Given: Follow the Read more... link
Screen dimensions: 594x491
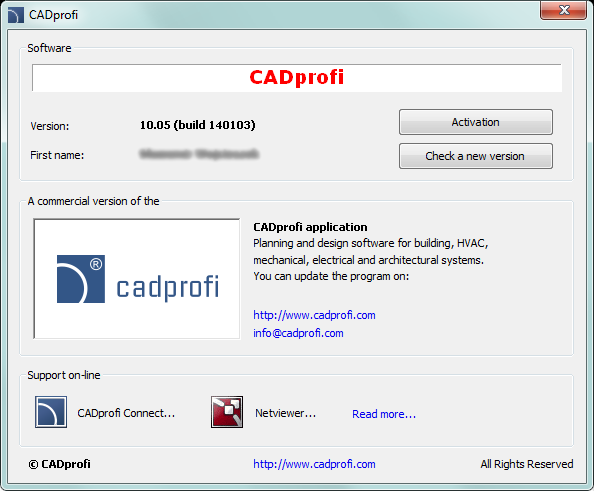Looking at the screenshot, I should pos(384,414).
